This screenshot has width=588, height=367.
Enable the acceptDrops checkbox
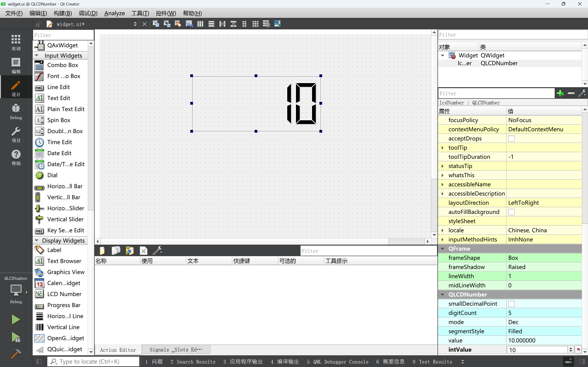pos(511,139)
